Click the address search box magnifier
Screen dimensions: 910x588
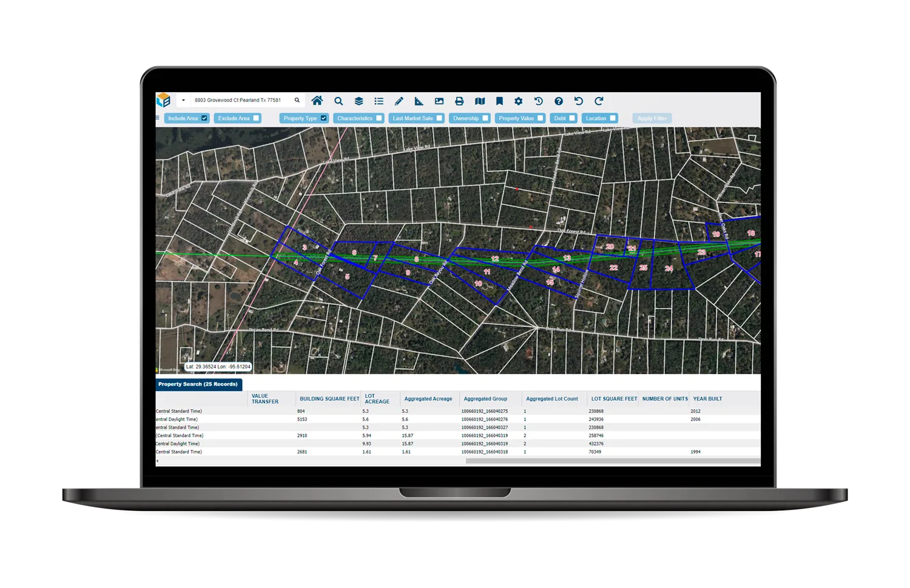tap(297, 100)
